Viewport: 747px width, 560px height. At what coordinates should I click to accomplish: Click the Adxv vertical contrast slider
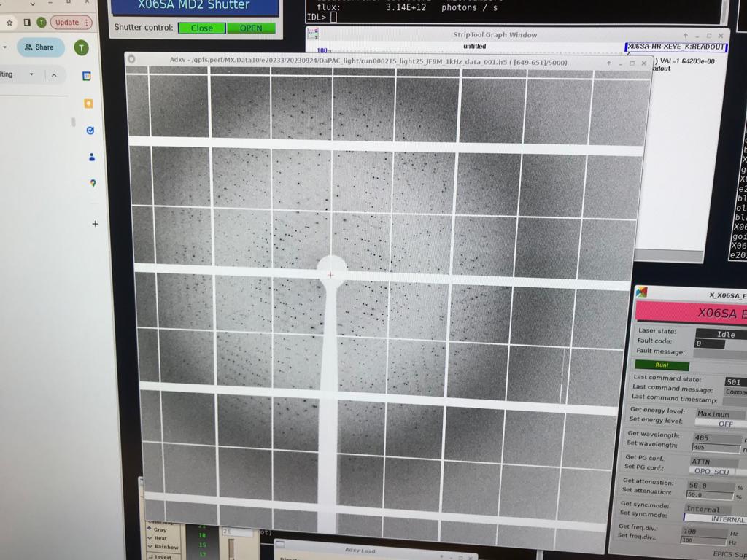[232, 548]
